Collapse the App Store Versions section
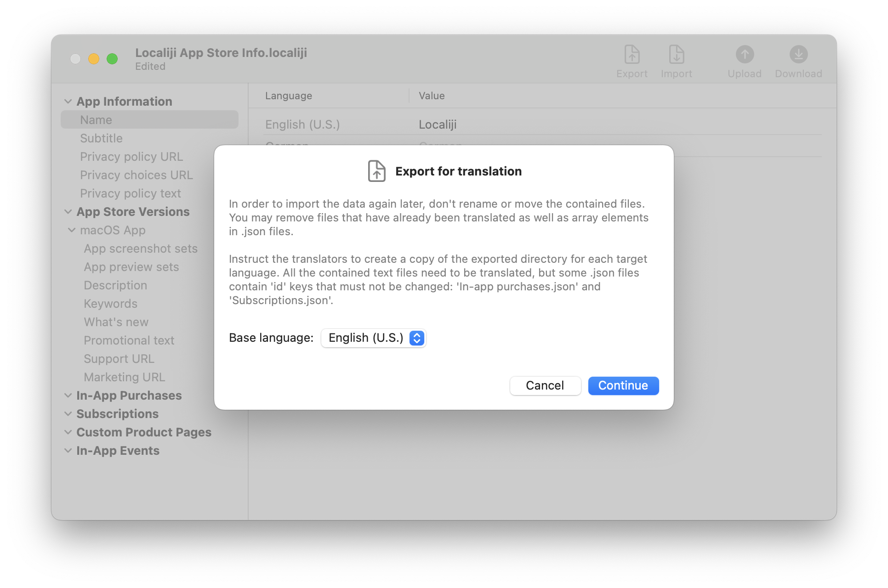888x588 pixels. (68, 212)
